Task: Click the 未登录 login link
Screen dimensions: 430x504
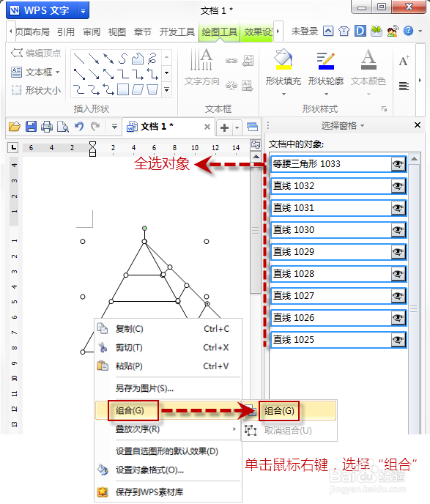Action: (x=304, y=31)
